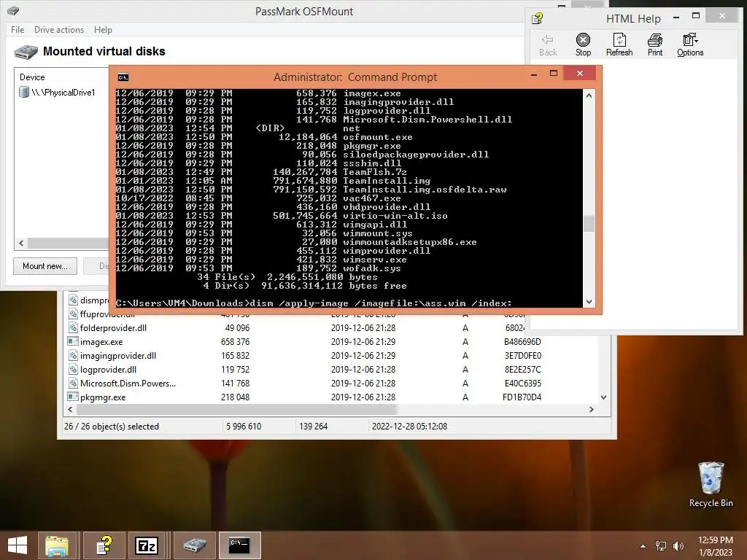Click the Print icon in HTML Help

(x=655, y=39)
